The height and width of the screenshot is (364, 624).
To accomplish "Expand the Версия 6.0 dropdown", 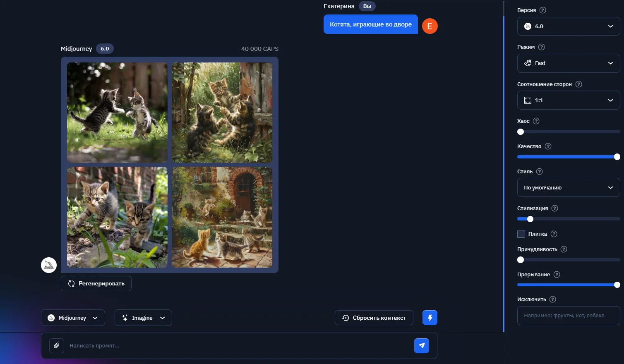I will [568, 26].
